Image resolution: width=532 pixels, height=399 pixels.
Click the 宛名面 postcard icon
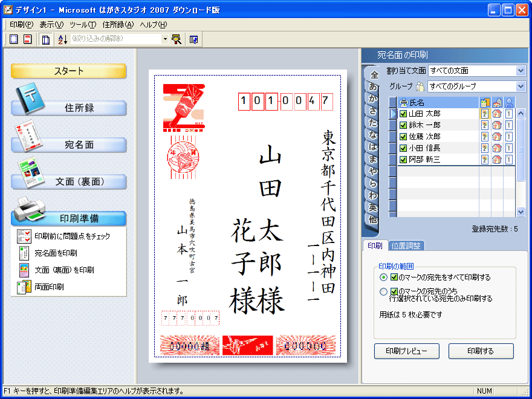pyautogui.click(x=28, y=137)
